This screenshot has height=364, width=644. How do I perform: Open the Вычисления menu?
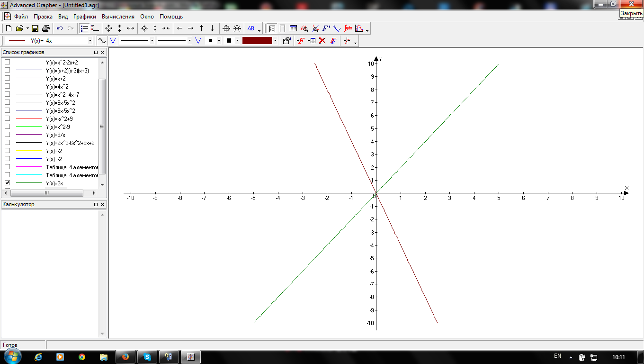(x=118, y=17)
